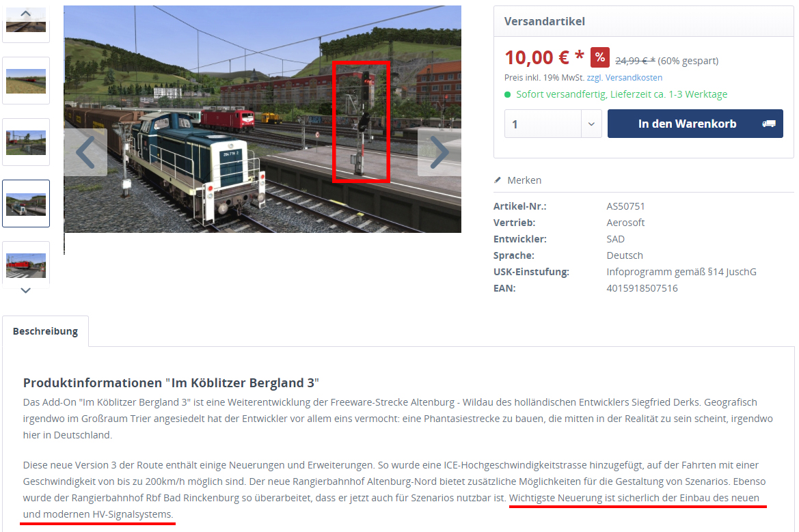The image size is (799, 532).
Task: Click green availability dot indicator
Action: tap(508, 95)
